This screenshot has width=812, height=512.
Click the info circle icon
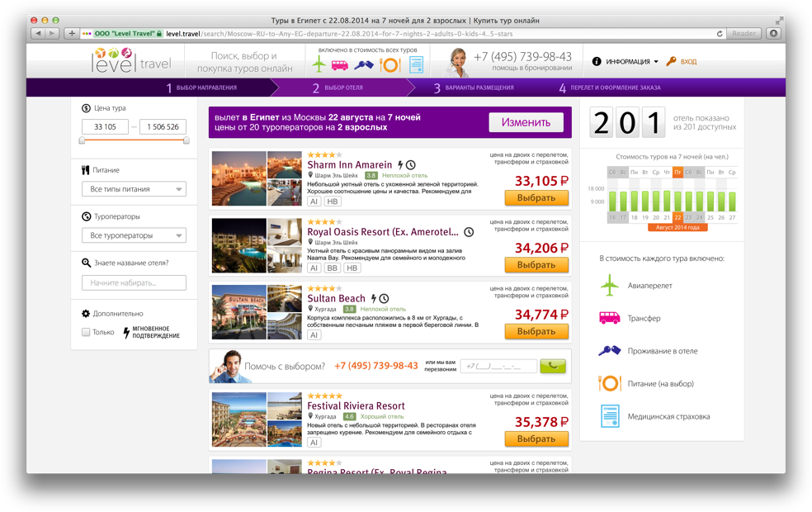point(597,61)
